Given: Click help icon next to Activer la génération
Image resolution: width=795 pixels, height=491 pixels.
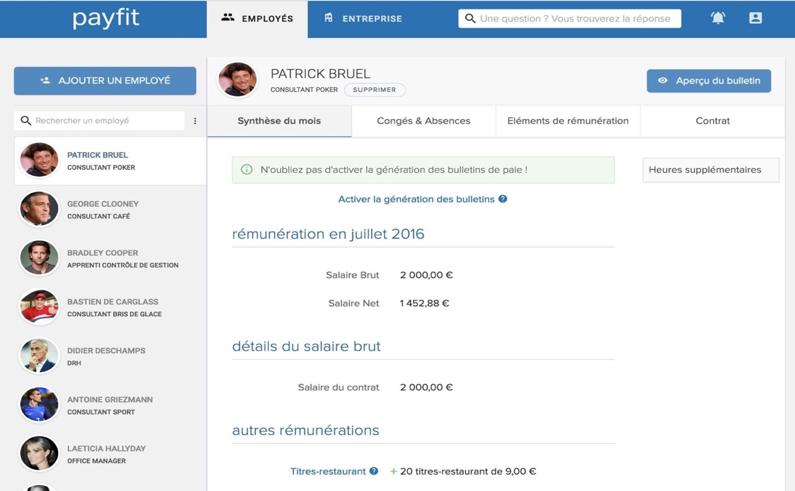Looking at the screenshot, I should [502, 199].
